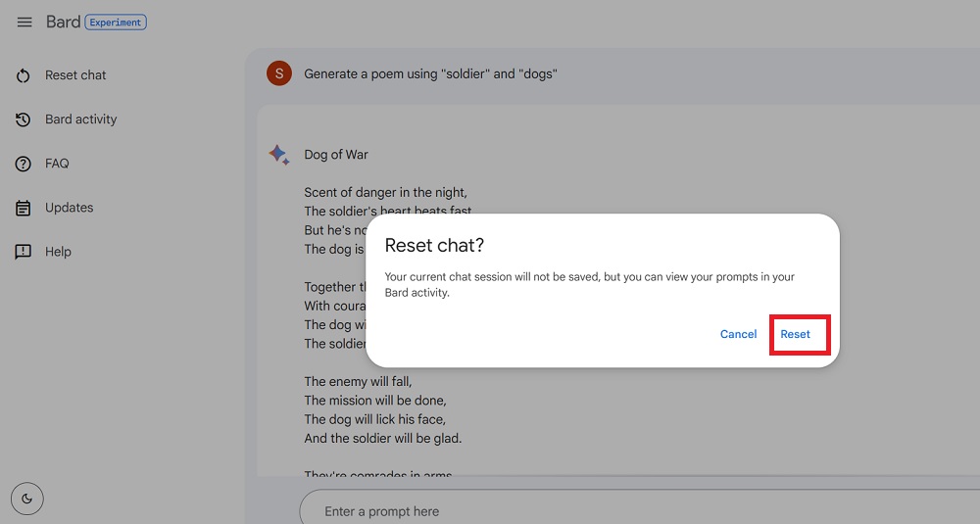Click the Reset chat circular arrow icon
The width and height of the screenshot is (980, 524).
pos(24,75)
